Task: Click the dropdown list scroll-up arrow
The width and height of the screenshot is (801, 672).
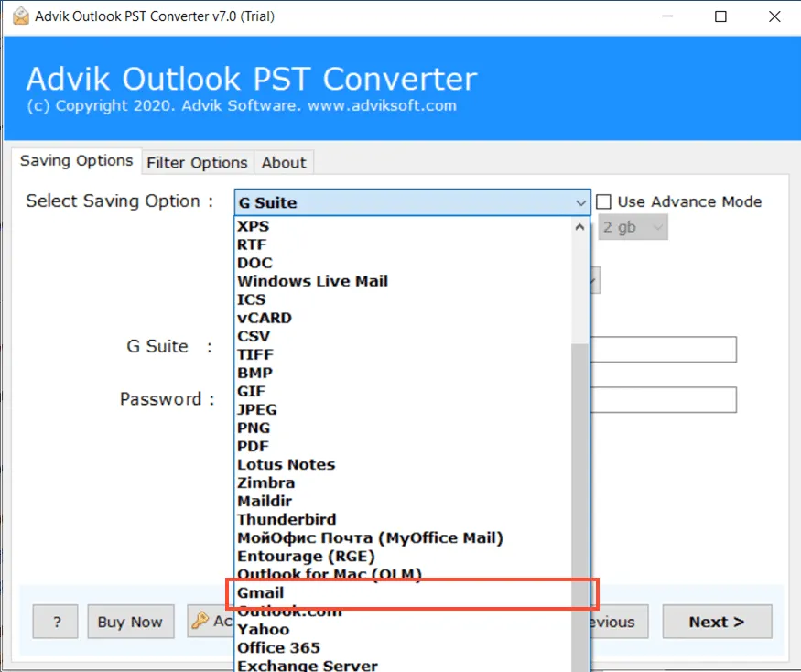Action: (x=579, y=227)
